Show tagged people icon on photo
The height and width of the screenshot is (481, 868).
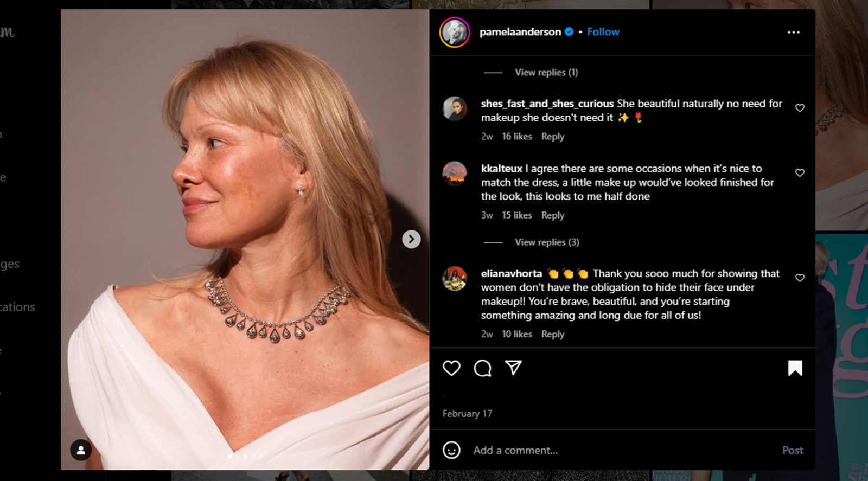click(x=81, y=450)
